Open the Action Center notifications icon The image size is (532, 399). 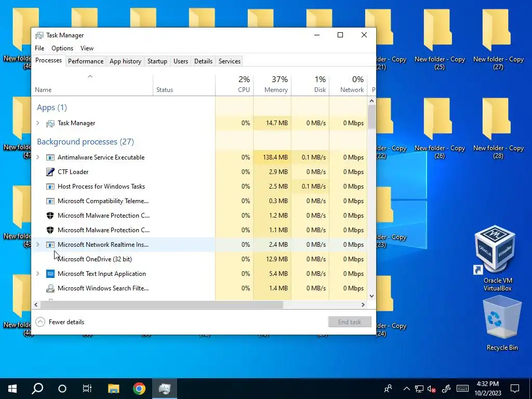515,389
